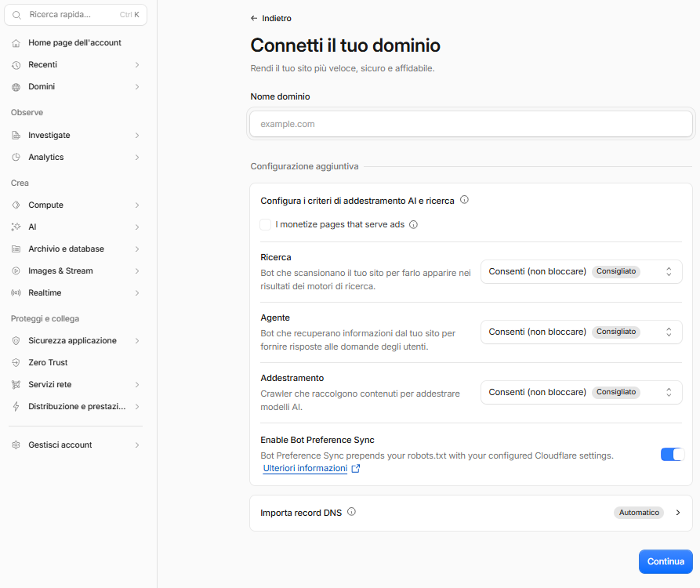The width and height of the screenshot is (700, 588).
Task: Expand Images & Stream chevron
Action: pos(137,270)
